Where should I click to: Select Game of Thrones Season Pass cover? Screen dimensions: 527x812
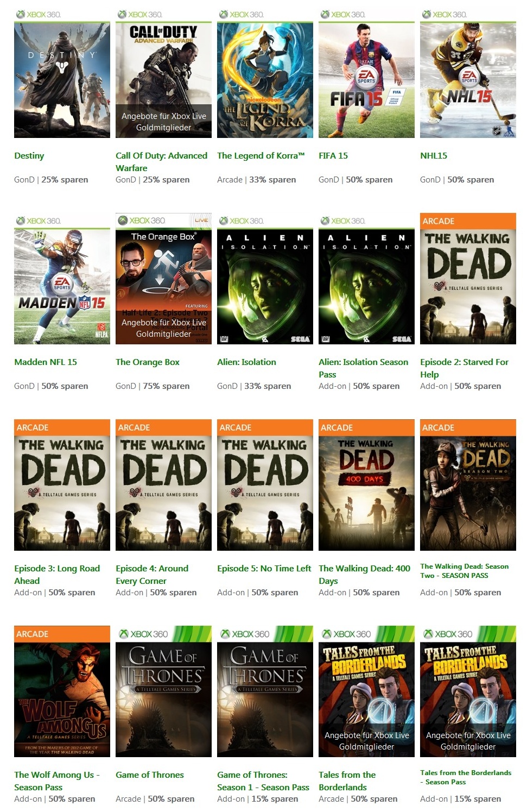(265, 691)
